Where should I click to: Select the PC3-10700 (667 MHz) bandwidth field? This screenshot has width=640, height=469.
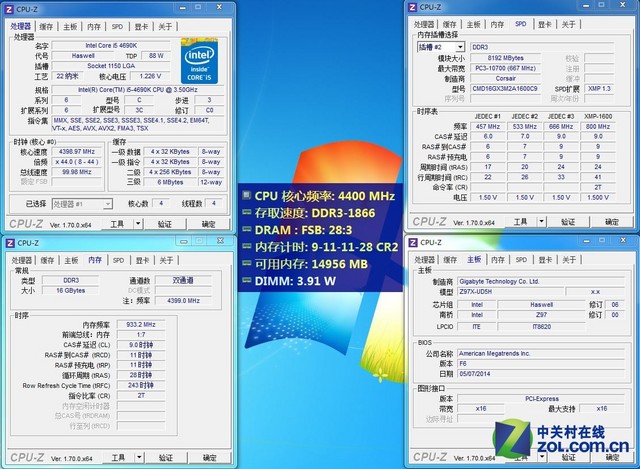tap(505, 68)
